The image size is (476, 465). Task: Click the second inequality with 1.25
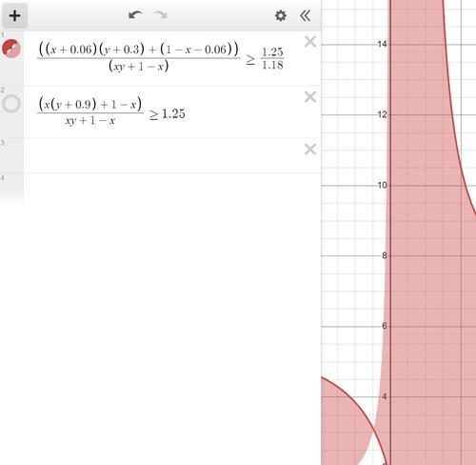pyautogui.click(x=111, y=111)
